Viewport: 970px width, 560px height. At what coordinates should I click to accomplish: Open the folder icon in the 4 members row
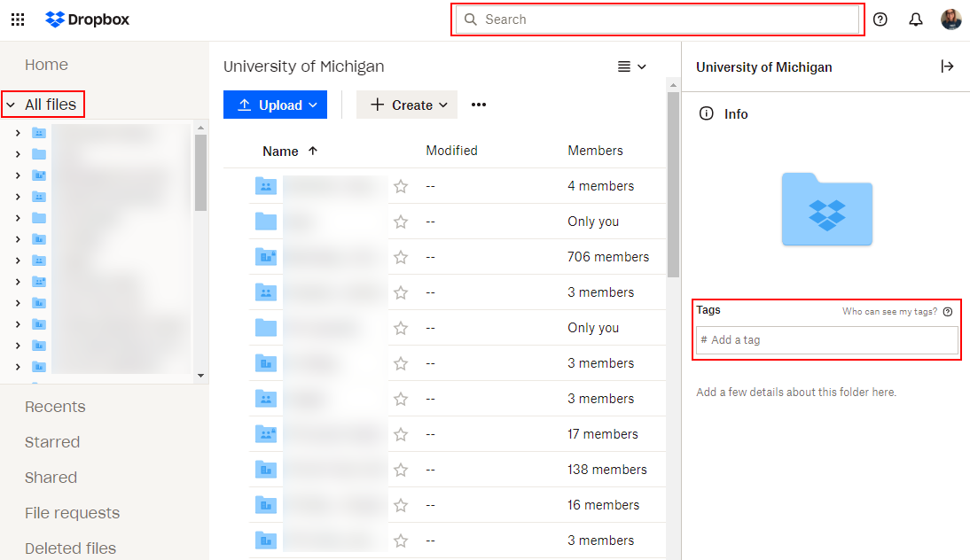(266, 186)
